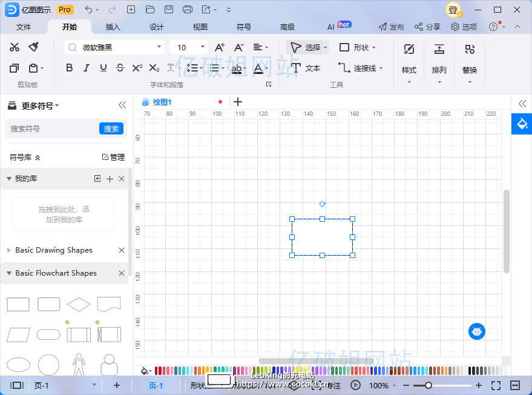Image resolution: width=532 pixels, height=395 pixels.
Task: Toggle underline formatting
Action: (x=103, y=68)
